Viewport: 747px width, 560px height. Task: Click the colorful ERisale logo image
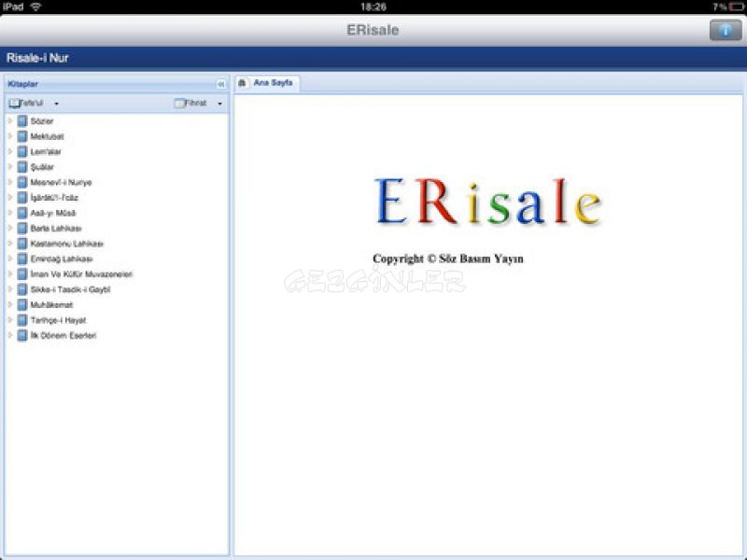tap(487, 202)
